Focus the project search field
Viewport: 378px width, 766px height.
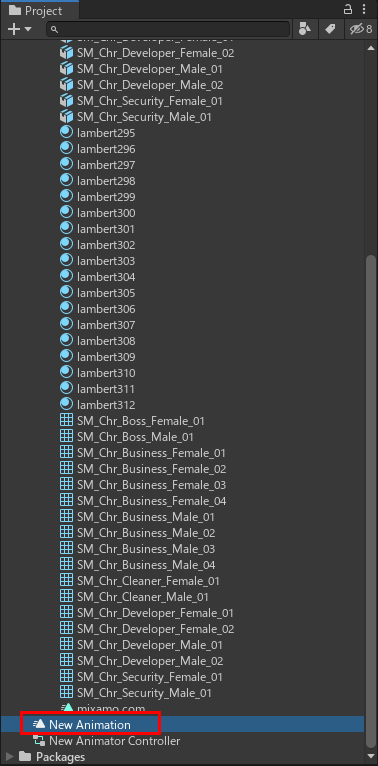[168, 29]
